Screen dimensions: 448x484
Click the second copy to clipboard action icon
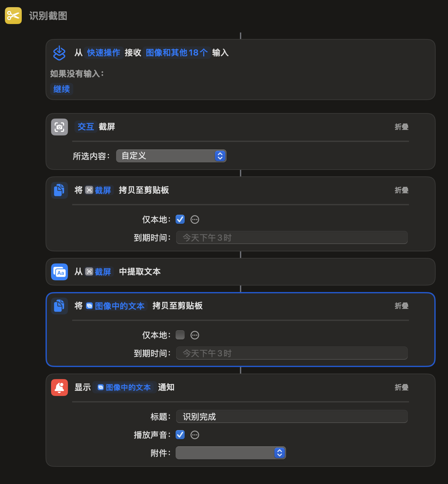tap(59, 306)
